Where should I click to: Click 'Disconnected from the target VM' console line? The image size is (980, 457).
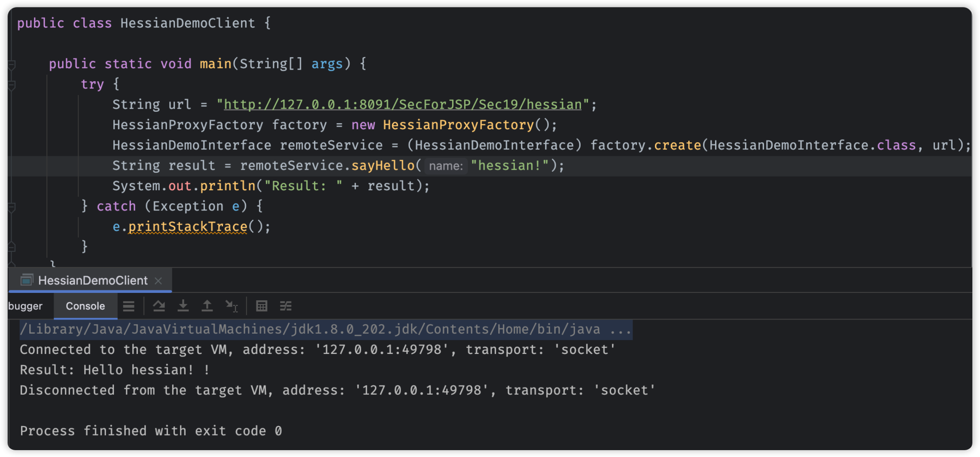pyautogui.click(x=337, y=390)
